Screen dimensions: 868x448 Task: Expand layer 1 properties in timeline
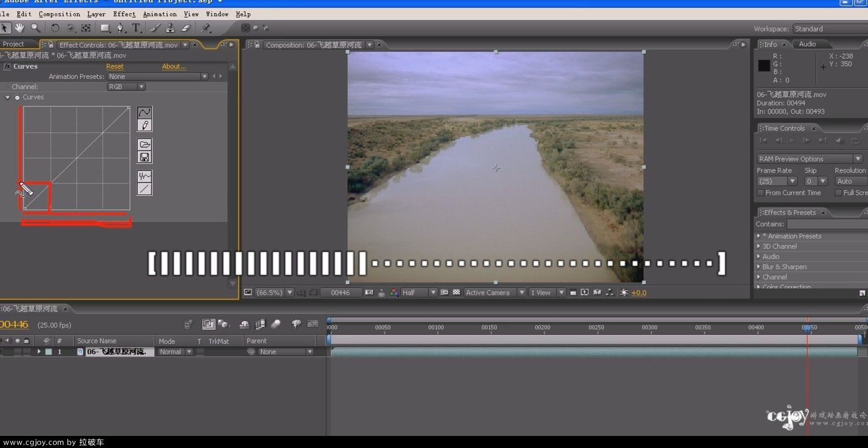[39, 352]
